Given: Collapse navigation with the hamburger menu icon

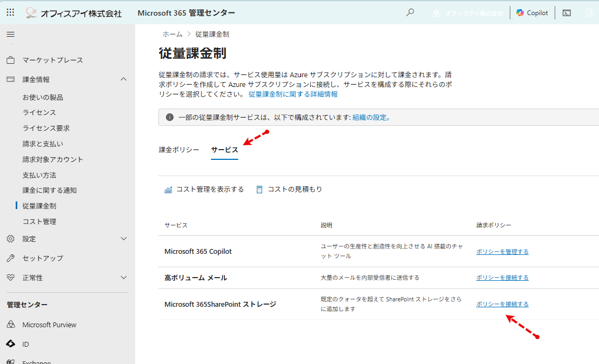Looking at the screenshot, I should click(x=11, y=35).
